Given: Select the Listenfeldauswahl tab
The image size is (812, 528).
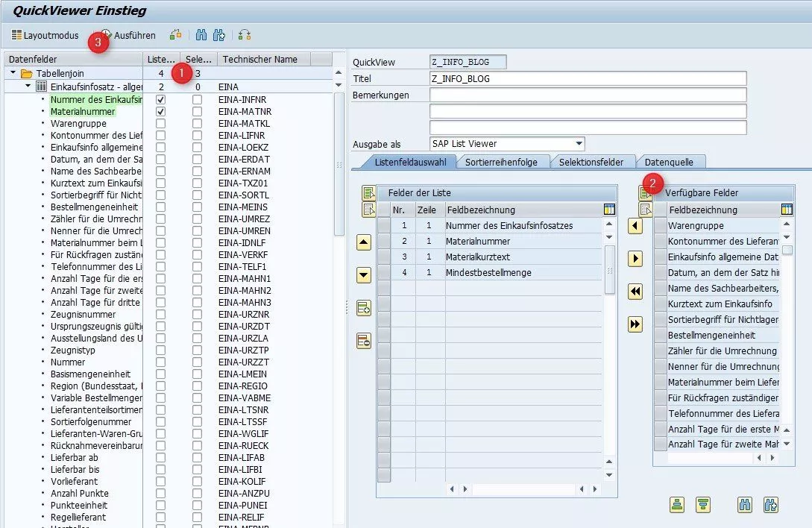Looking at the screenshot, I should (x=410, y=162).
